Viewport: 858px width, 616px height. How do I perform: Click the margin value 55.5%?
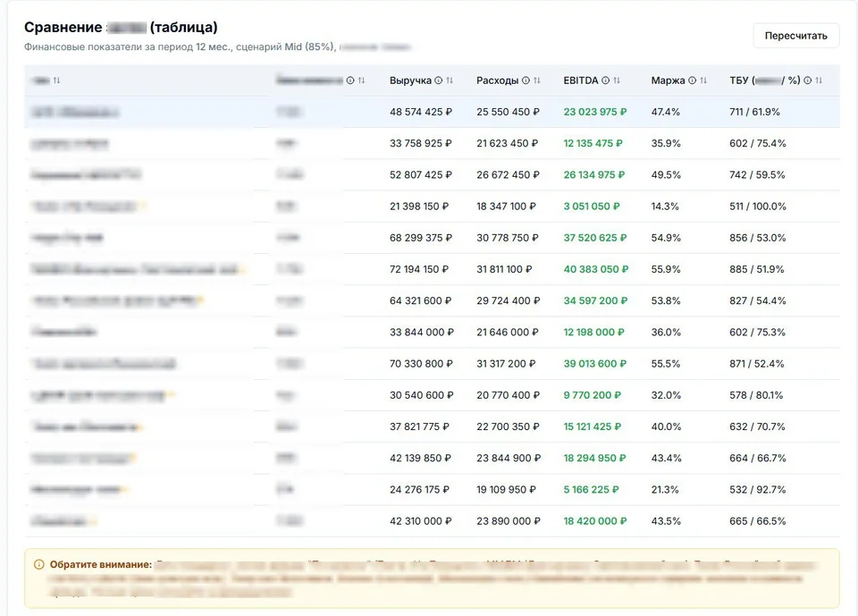(x=665, y=364)
